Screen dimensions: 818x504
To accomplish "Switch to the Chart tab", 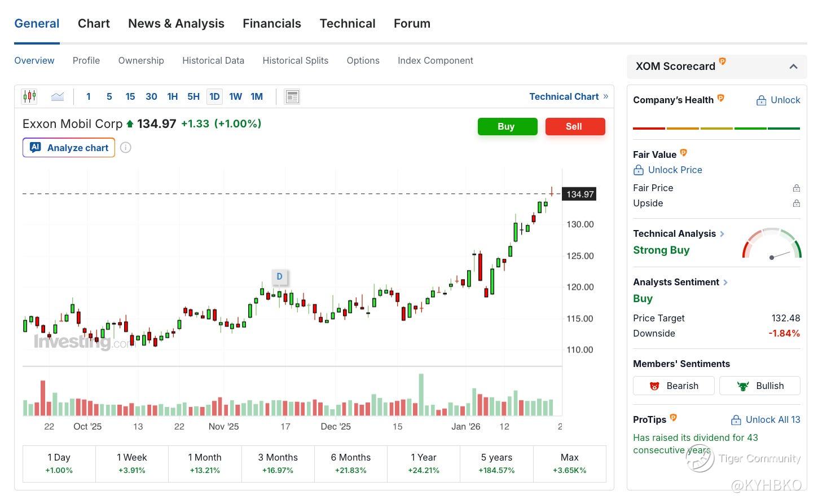I will click(94, 24).
